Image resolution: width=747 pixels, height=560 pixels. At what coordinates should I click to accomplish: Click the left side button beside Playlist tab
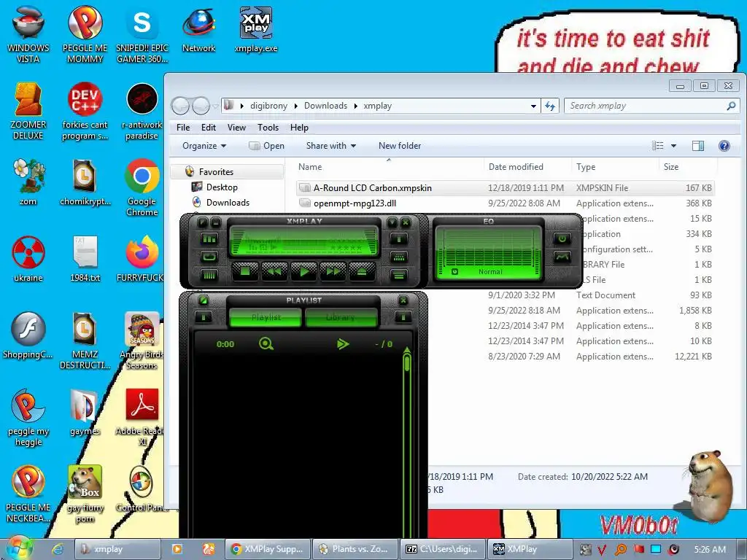point(204,317)
